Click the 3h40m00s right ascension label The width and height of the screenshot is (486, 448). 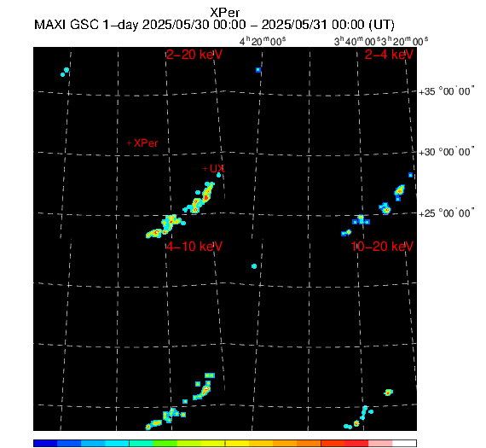(357, 41)
